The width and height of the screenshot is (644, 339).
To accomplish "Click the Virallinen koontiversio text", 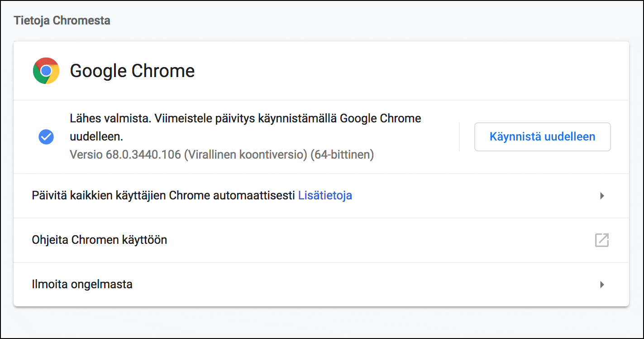I will click(245, 155).
